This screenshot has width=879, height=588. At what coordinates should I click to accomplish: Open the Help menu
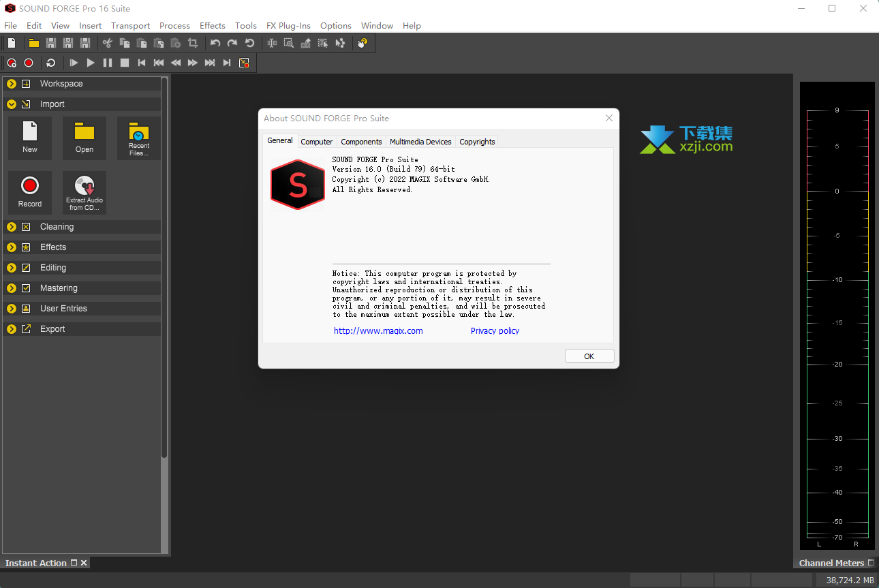pos(412,25)
